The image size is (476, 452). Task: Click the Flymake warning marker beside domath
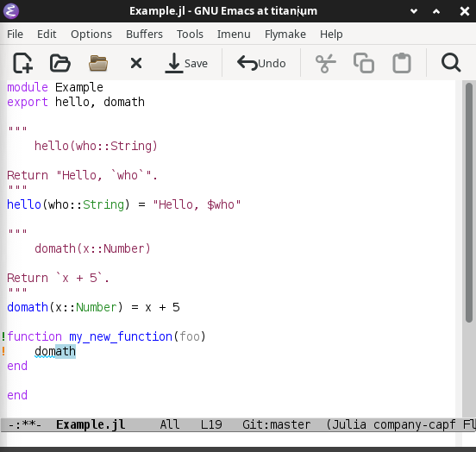(x=3, y=351)
